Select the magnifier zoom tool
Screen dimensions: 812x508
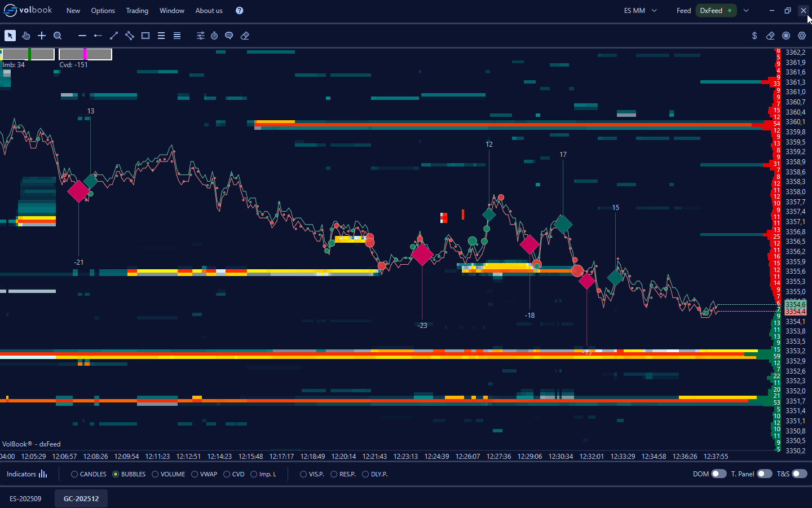click(58, 36)
